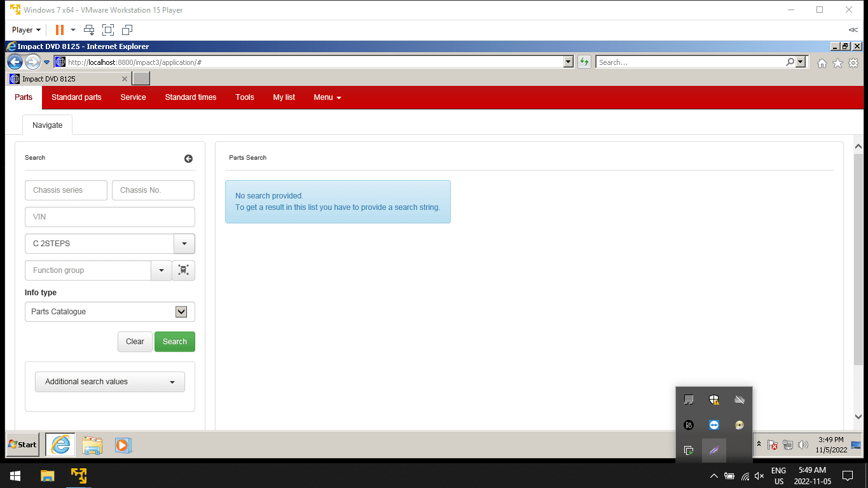Enter VMware full screen mode
The height and width of the screenshot is (488, 868).
108,30
